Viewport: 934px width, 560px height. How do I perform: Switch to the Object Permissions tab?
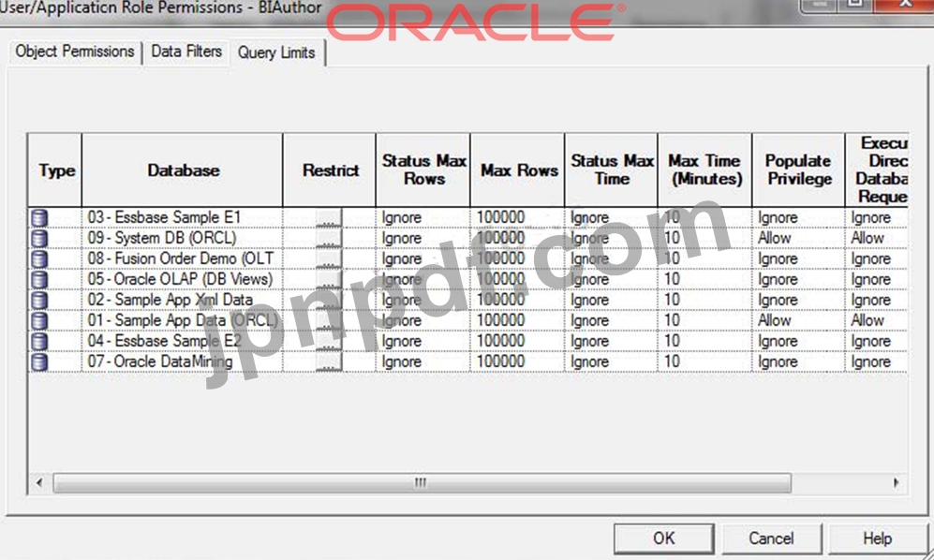[75, 52]
